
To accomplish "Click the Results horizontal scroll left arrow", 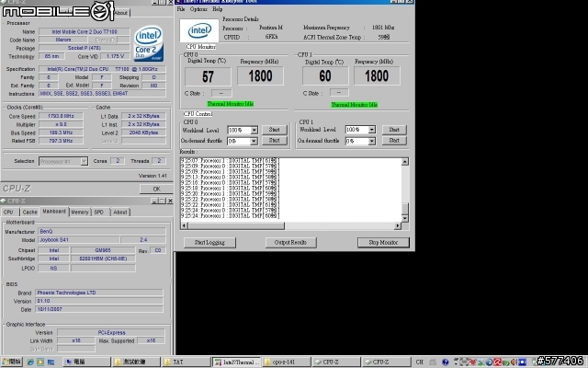I will [184, 225].
